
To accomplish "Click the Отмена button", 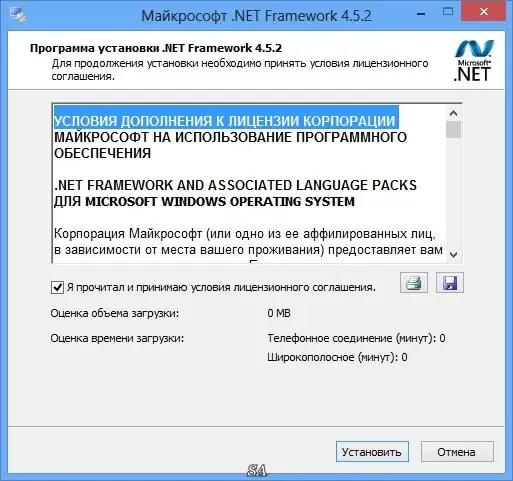I will tap(457, 452).
